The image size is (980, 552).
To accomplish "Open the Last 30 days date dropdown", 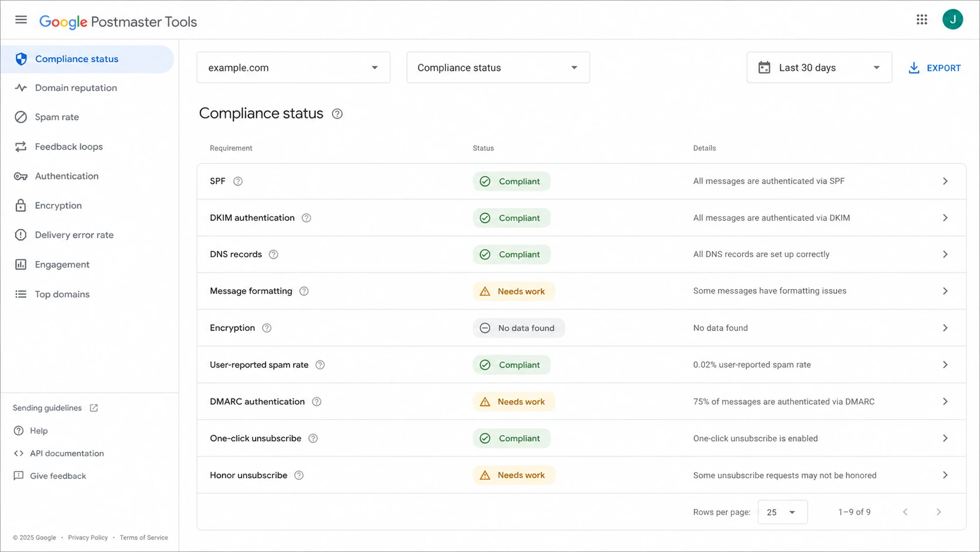I will tap(819, 67).
